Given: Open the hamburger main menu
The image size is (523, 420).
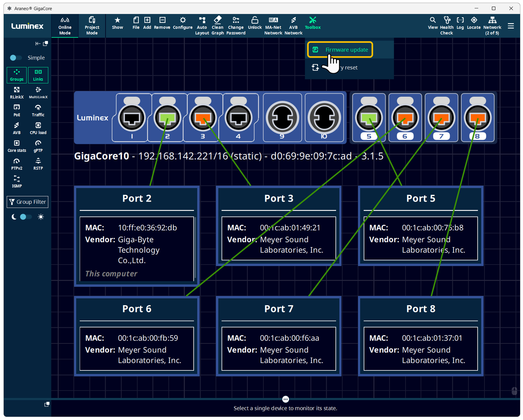Looking at the screenshot, I should pyautogui.click(x=511, y=26).
